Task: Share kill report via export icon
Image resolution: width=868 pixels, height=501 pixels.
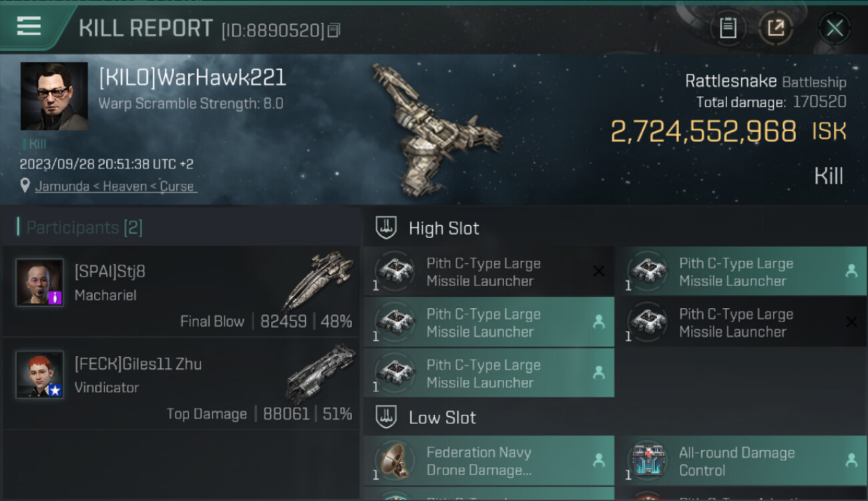Action: (x=776, y=28)
